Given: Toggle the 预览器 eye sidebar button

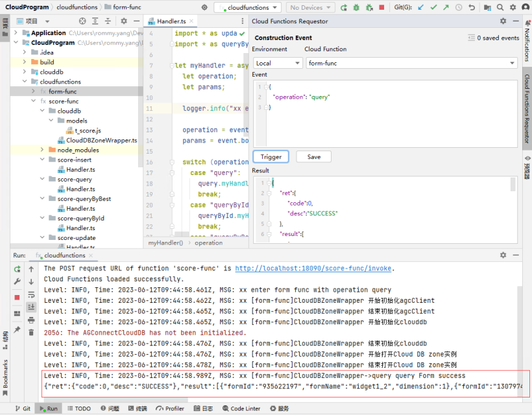Looking at the screenshot, I should pyautogui.click(x=527, y=168).
